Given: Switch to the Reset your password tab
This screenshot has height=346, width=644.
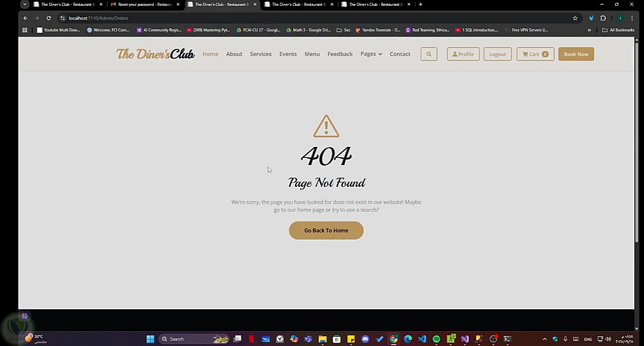Looking at the screenshot, I should click(144, 5).
